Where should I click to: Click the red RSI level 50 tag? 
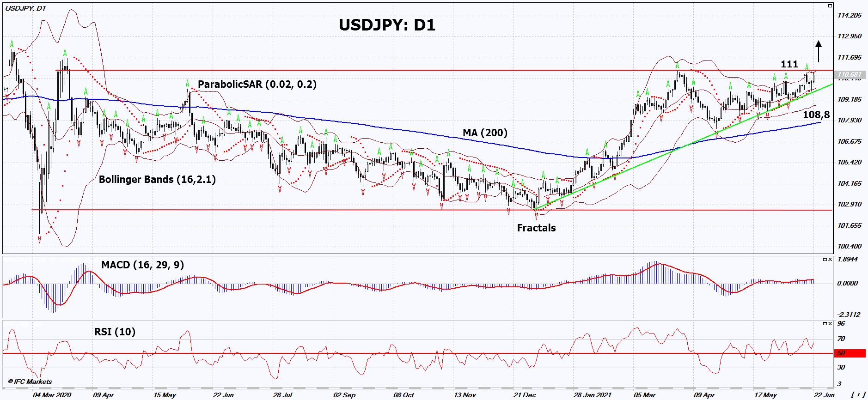coord(850,353)
